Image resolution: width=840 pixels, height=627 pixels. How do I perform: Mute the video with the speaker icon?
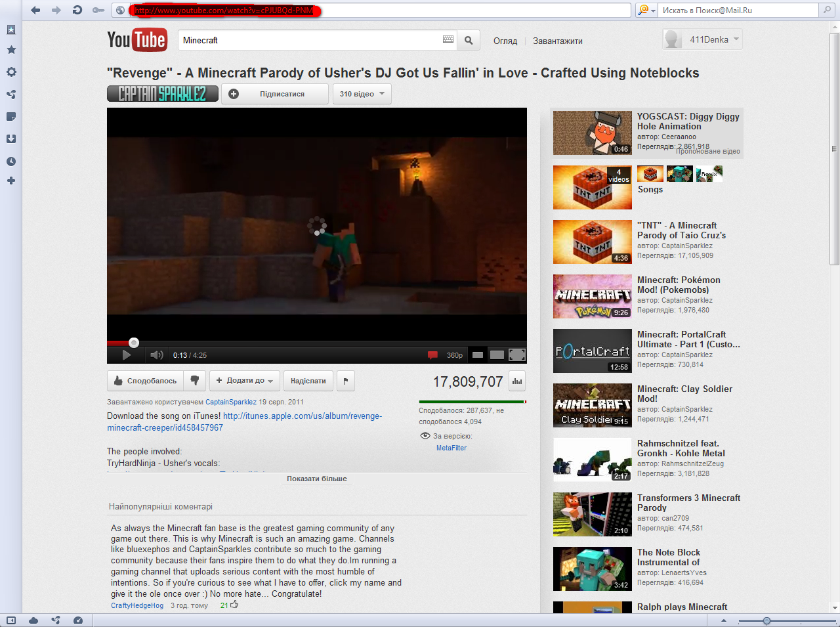point(156,355)
